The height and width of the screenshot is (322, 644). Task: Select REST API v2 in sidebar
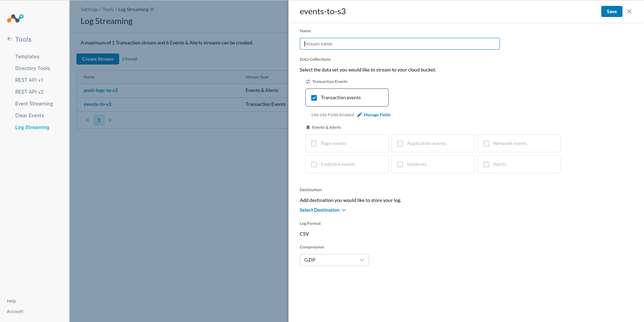29,92
